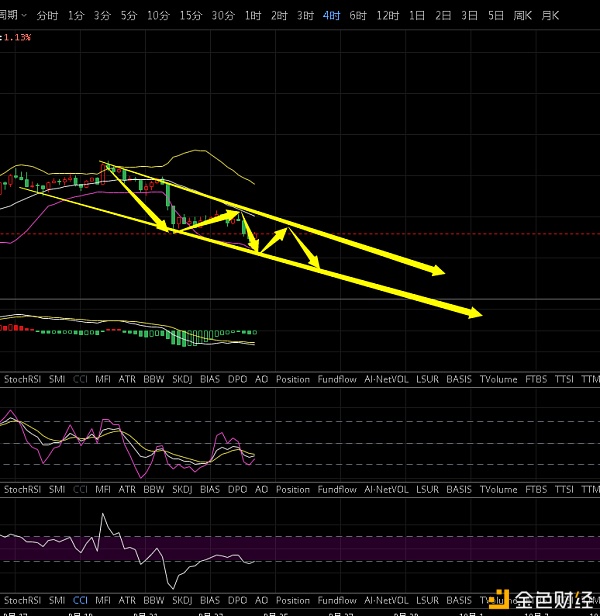Select the 1分 timeframe

coord(76,16)
